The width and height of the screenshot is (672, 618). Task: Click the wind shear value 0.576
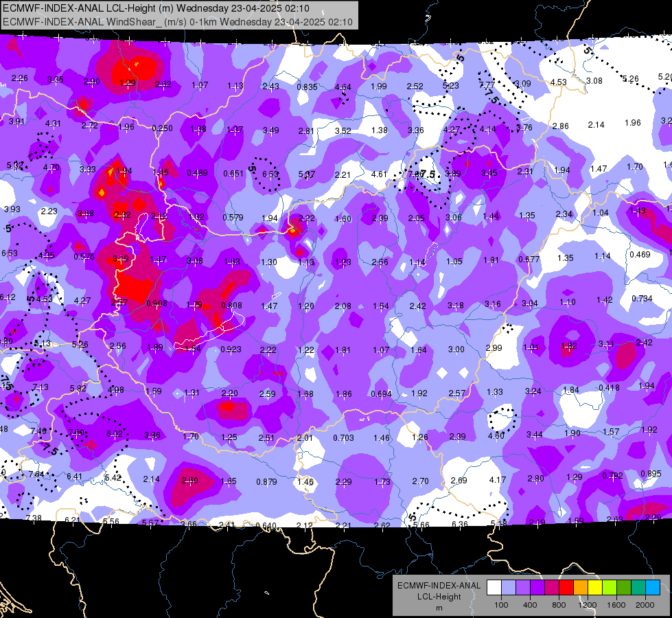(84, 257)
